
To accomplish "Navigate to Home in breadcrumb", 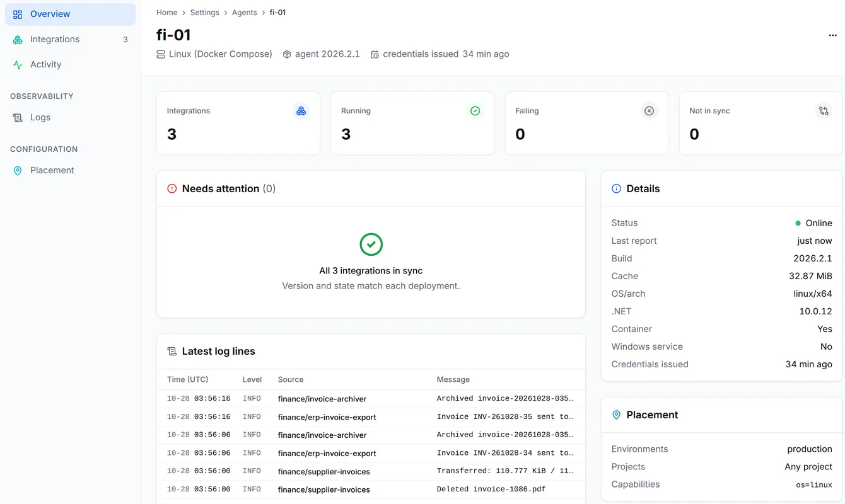I will click(x=167, y=13).
